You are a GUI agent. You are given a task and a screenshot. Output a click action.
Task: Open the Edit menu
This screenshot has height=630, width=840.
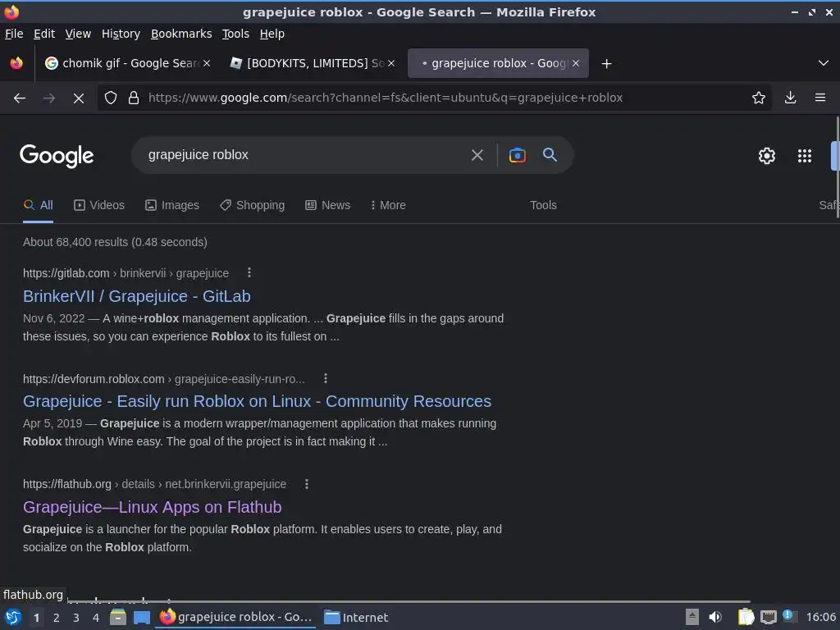pyautogui.click(x=44, y=34)
